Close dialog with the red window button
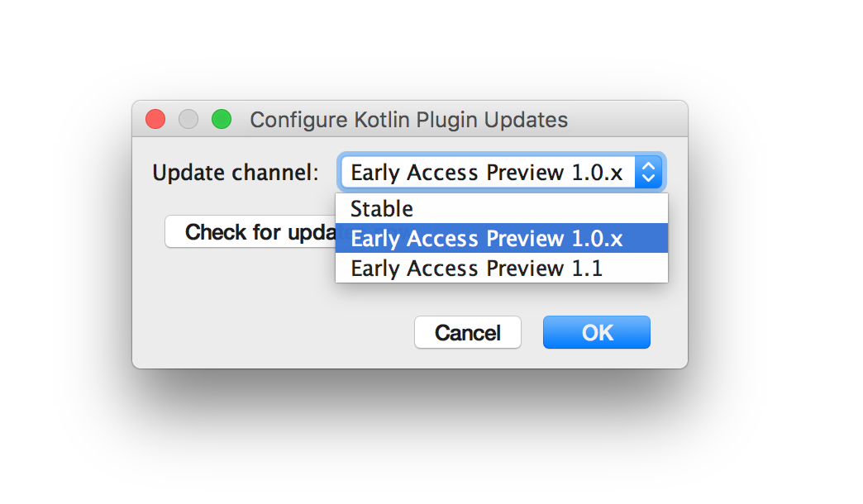Screen dimensions: 863x504 (x=155, y=119)
